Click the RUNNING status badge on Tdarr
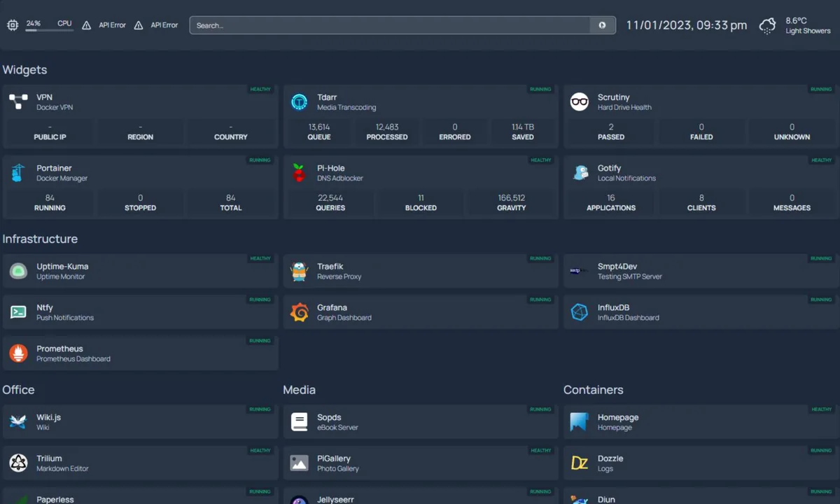The width and height of the screenshot is (840, 504). [x=540, y=90]
